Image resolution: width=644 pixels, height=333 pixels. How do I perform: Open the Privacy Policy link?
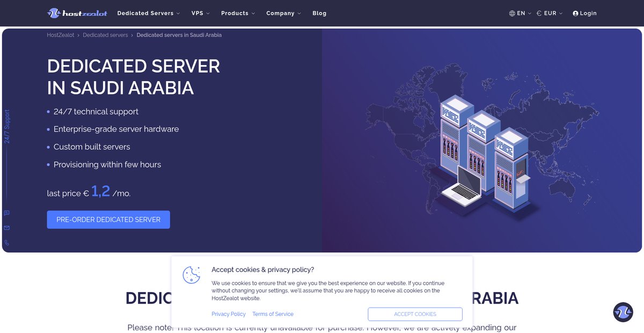229,314
